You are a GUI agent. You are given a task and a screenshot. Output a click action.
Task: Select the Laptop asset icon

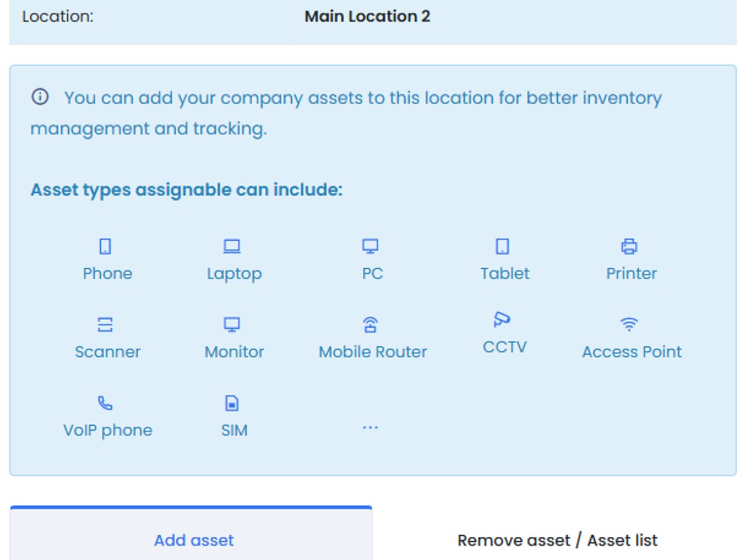pos(232,247)
